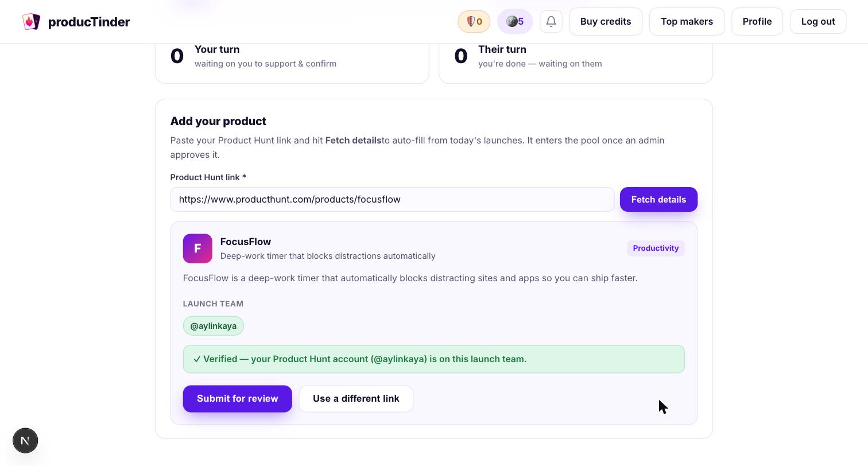Viewport: 868px width, 466px height.
Task: Click the credits coin badge showing 5
Action: click(515, 22)
